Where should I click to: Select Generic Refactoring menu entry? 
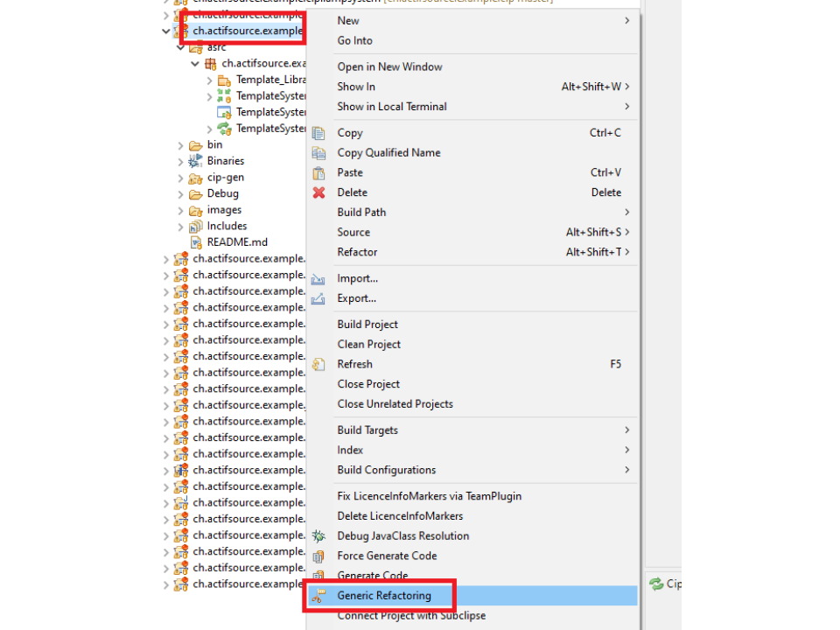(384, 596)
